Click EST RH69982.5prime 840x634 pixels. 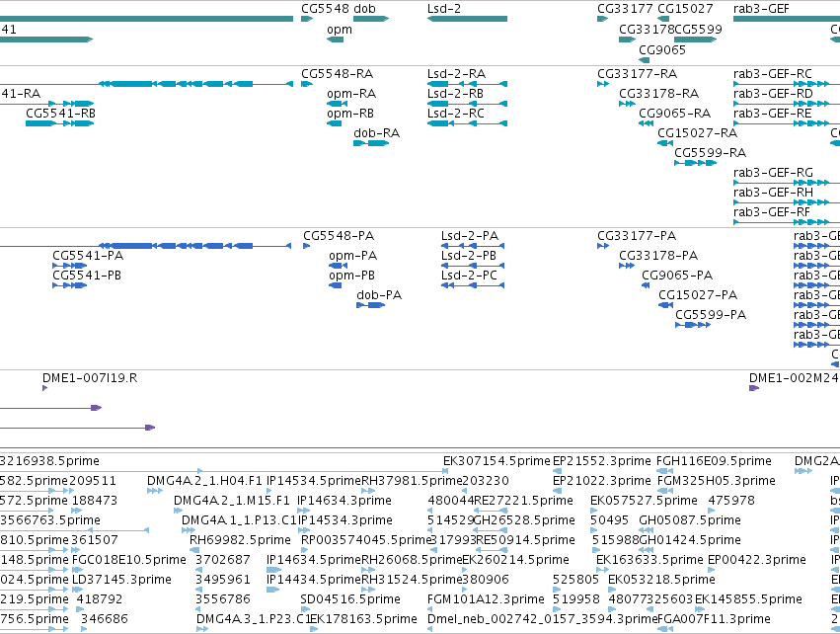[240, 540]
